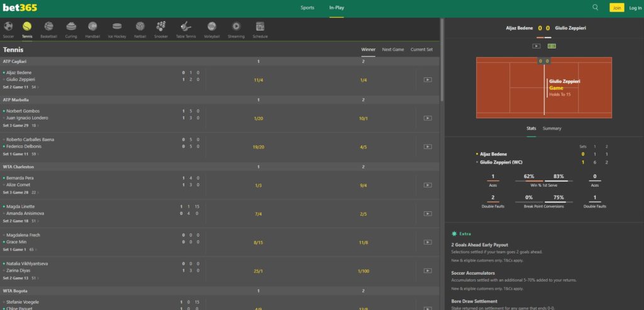
Task: Click the Log In link
Action: (635, 8)
